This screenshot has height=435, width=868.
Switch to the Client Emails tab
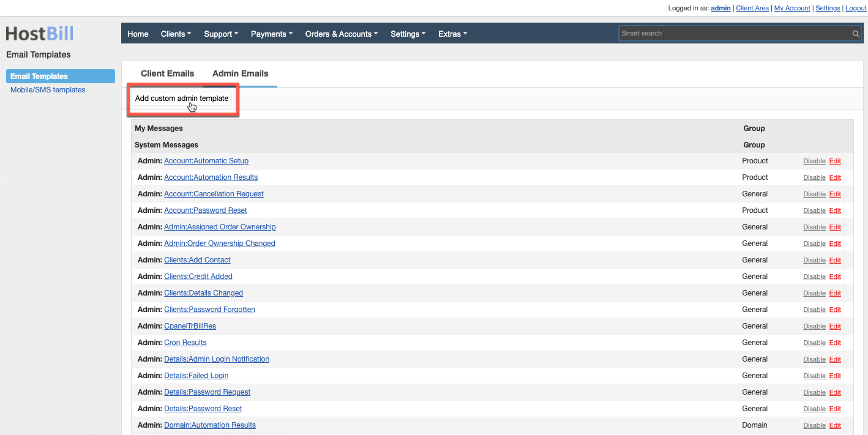point(167,73)
